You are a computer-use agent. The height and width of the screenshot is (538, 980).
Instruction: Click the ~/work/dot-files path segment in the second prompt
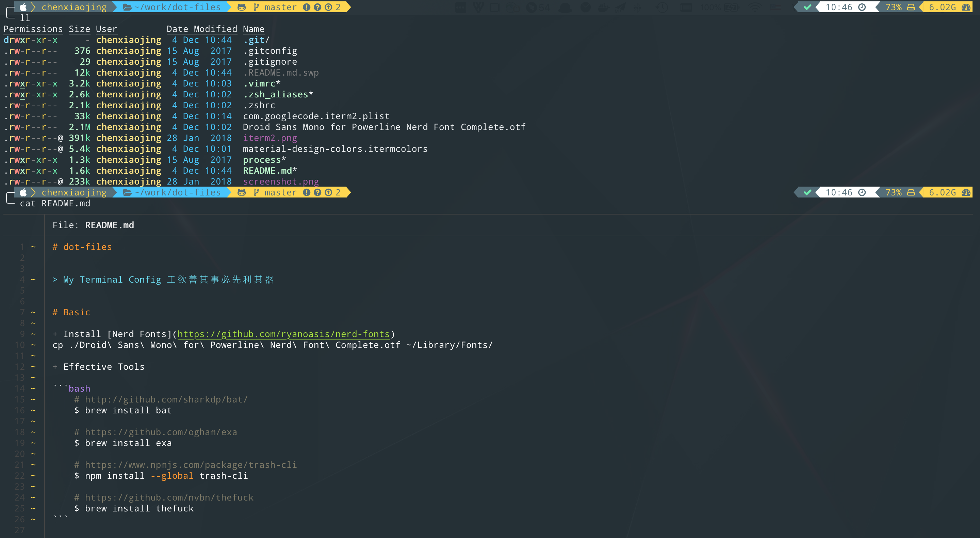coord(177,192)
